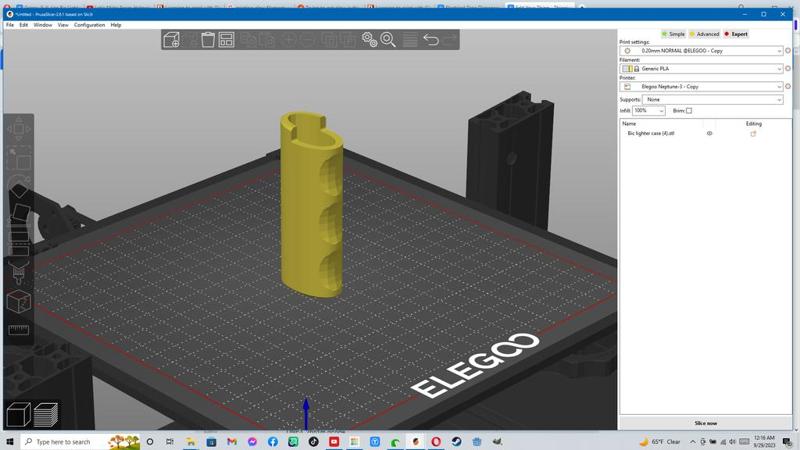Image resolution: width=800 pixels, height=450 pixels.
Task: Click the Arrange objects toolbar icon
Action: click(x=227, y=40)
